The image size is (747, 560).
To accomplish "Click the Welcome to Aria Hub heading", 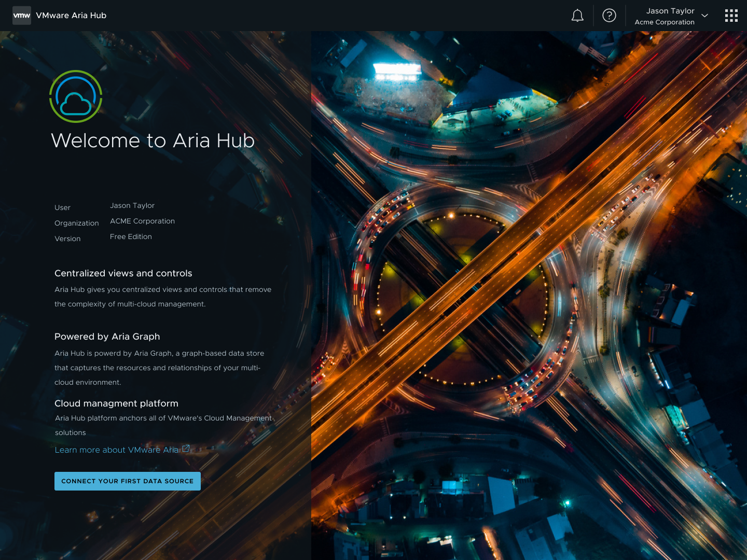I will pyautogui.click(x=153, y=141).
